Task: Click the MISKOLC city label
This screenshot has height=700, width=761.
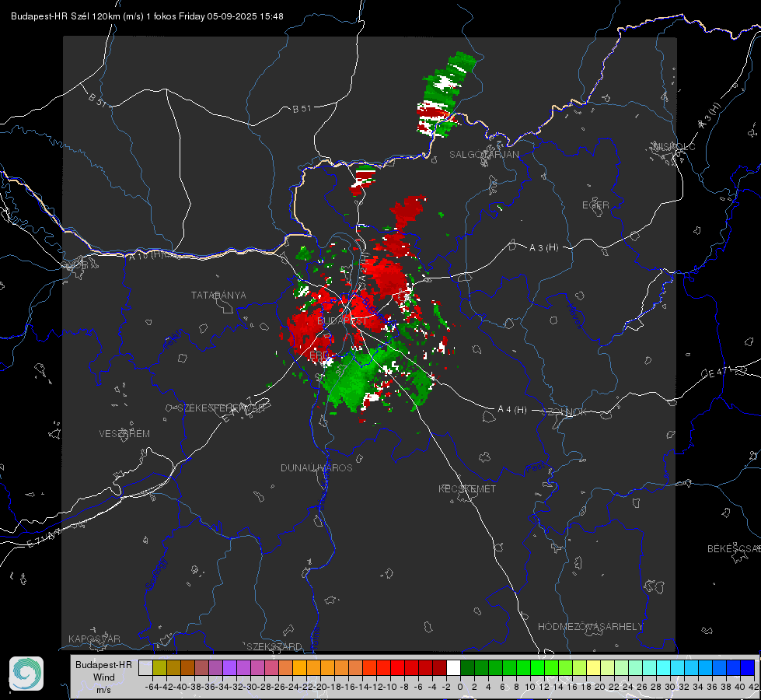Action: click(674, 146)
